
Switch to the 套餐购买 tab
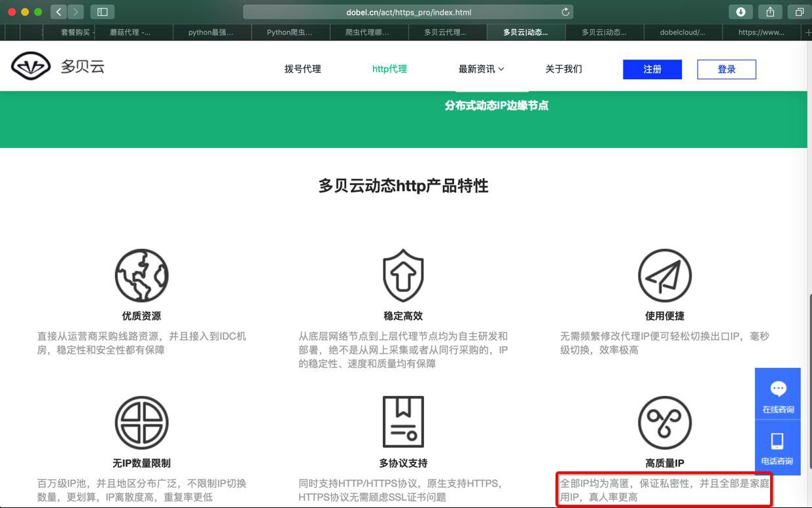click(69, 32)
